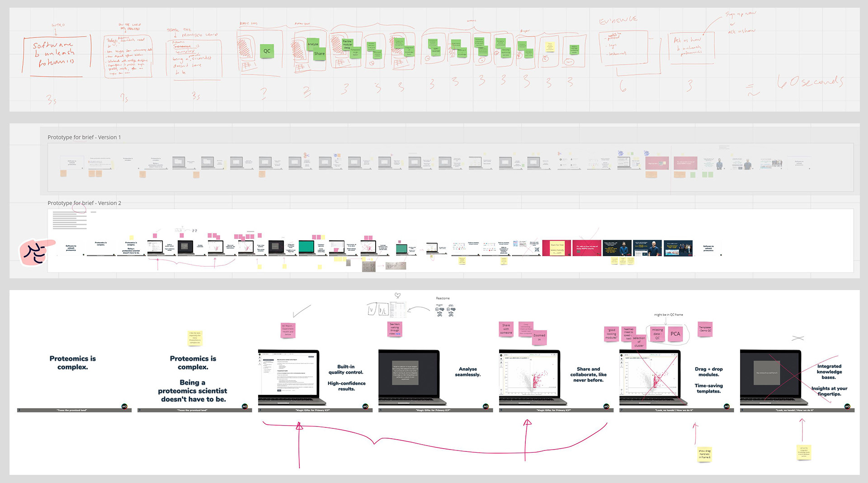This screenshot has height=483, width=868.
Task: Select the green Share sticky note
Action: click(319, 54)
